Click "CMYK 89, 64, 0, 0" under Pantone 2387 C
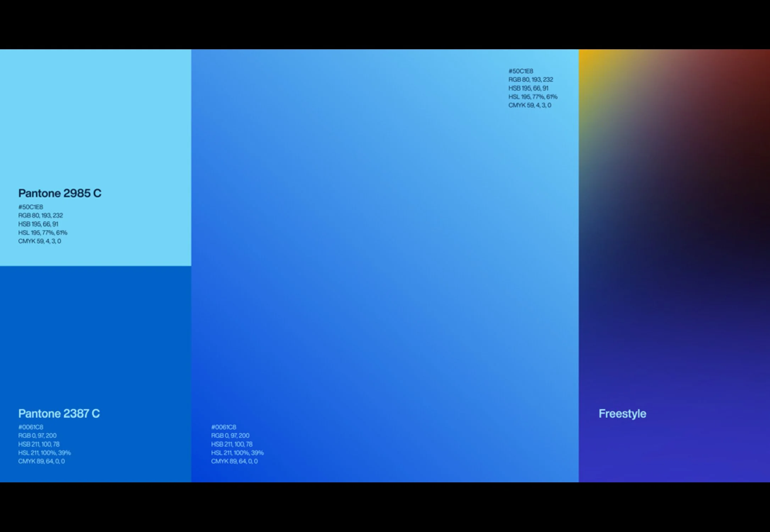The width and height of the screenshot is (770, 532). coord(42,461)
